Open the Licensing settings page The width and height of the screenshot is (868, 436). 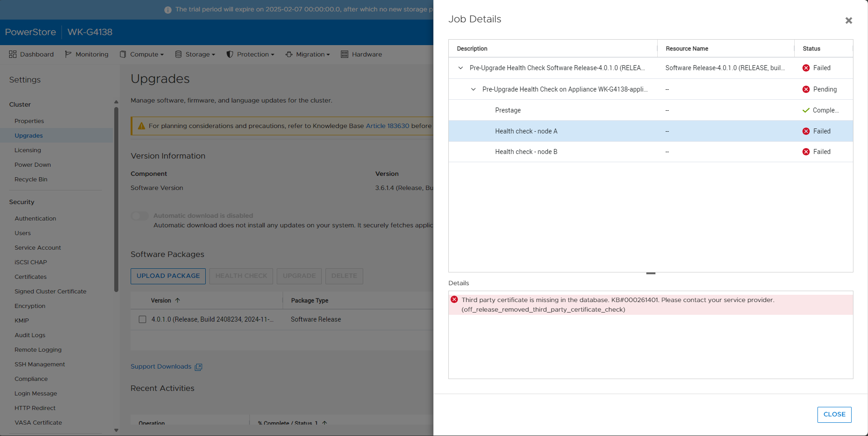pyautogui.click(x=28, y=150)
